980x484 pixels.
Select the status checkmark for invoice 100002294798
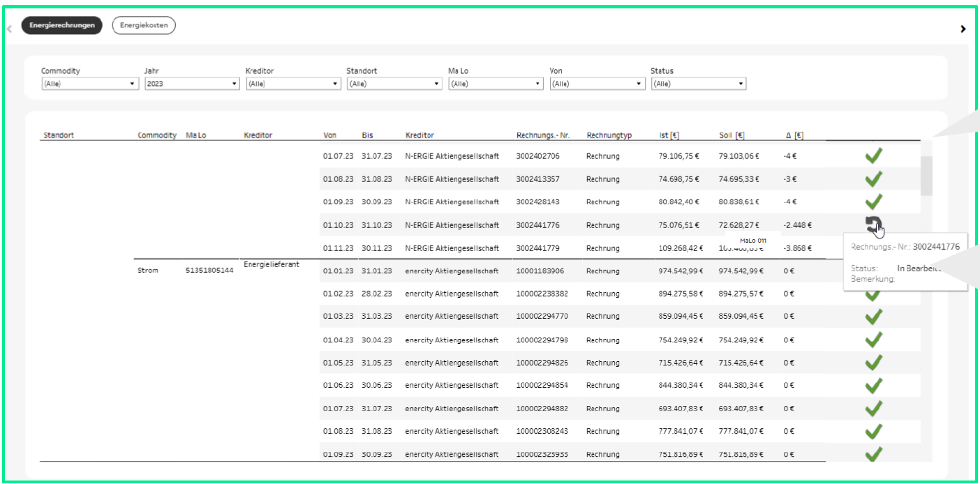(x=873, y=340)
